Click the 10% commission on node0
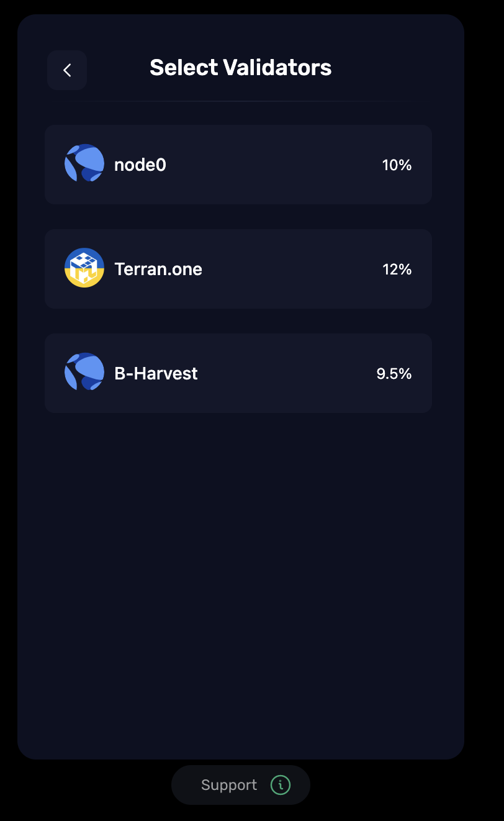This screenshot has height=821, width=504. (397, 165)
